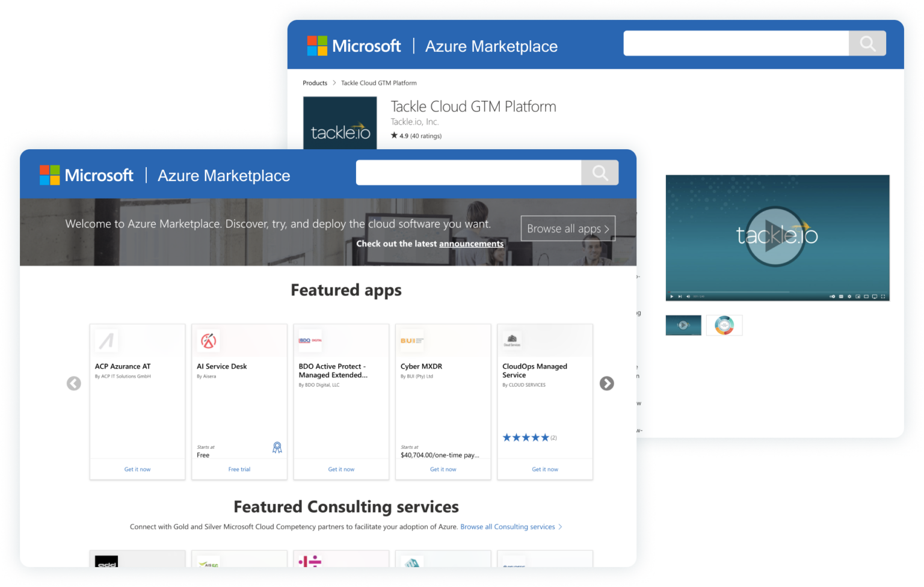The width and height of the screenshot is (924, 587).
Task: Click Get it now for CloudOps Managed Service
Action: (545, 469)
